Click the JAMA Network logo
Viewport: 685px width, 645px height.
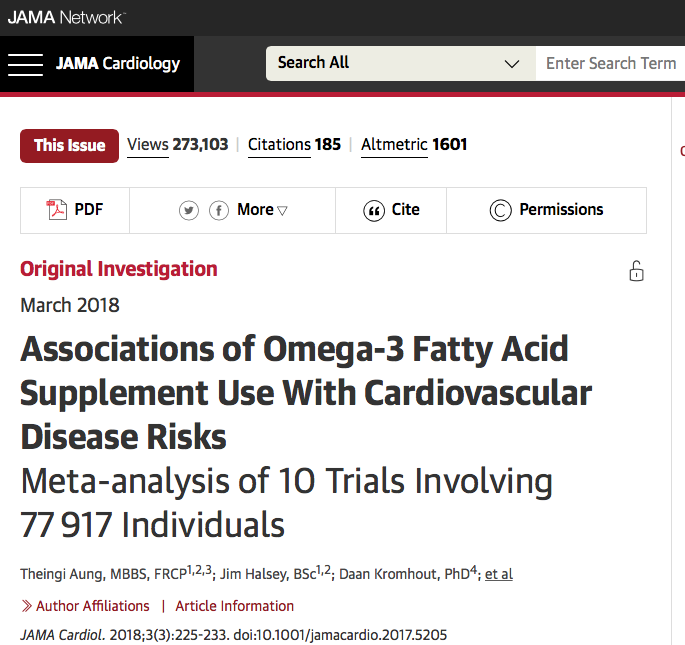coord(66,17)
